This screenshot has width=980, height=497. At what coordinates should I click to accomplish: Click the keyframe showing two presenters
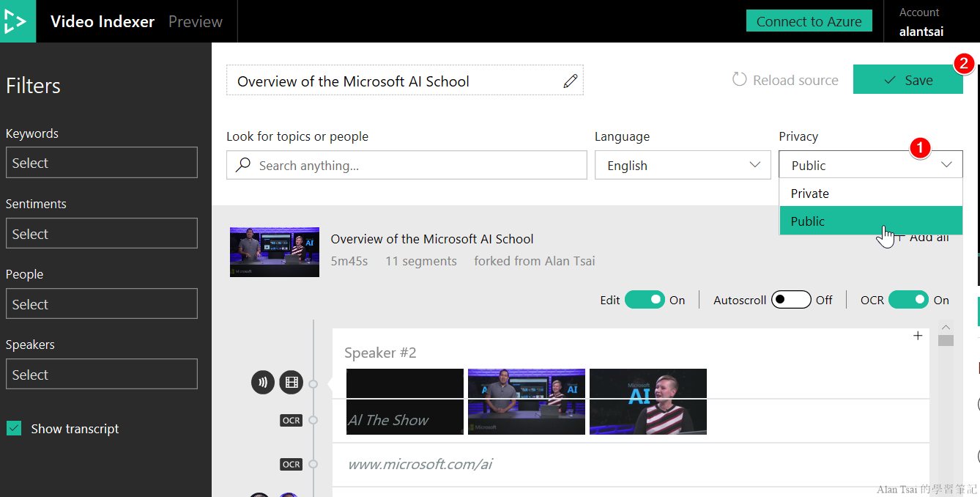click(x=527, y=402)
